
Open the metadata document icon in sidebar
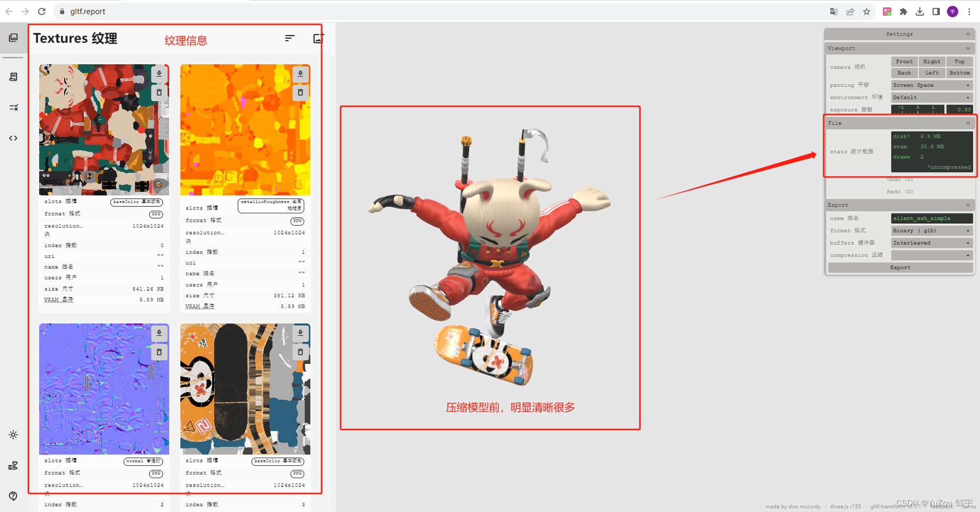click(13, 77)
